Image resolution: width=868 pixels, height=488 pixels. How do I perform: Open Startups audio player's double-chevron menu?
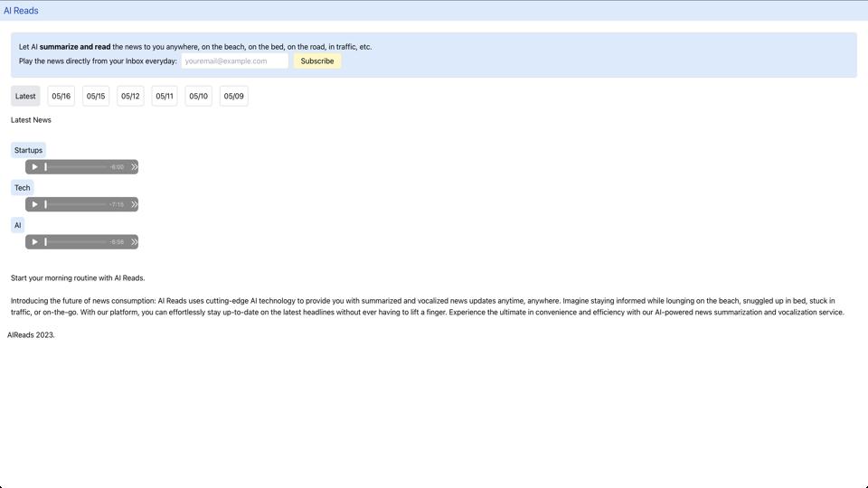[134, 167]
